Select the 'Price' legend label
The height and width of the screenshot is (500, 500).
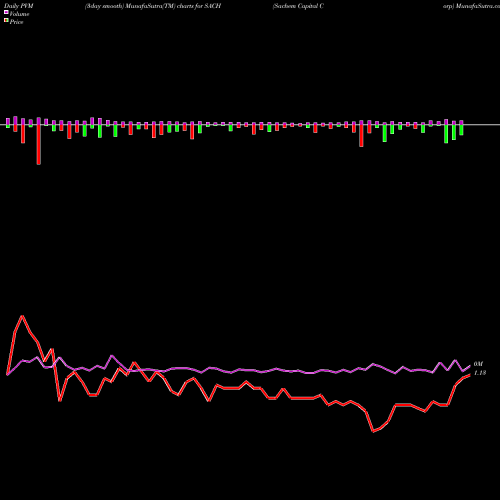coord(16,22)
